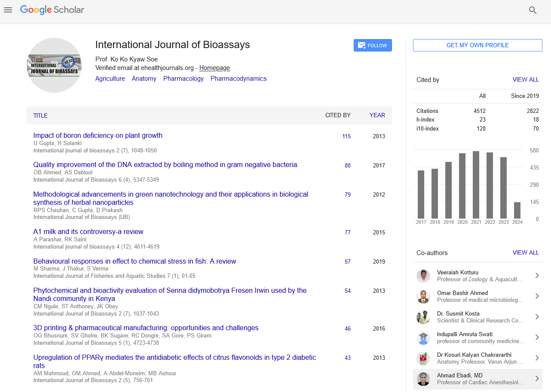Click total citations value 4512
551x392 pixels.
tap(480, 111)
